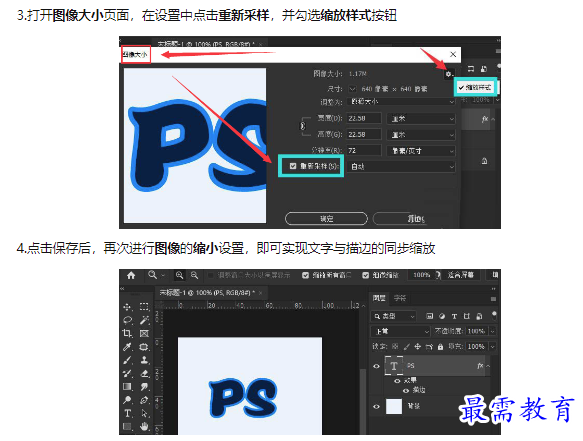The height and width of the screenshot is (441, 583).
Task: Open the fill 100% dropdown arrow
Action: click(493, 347)
